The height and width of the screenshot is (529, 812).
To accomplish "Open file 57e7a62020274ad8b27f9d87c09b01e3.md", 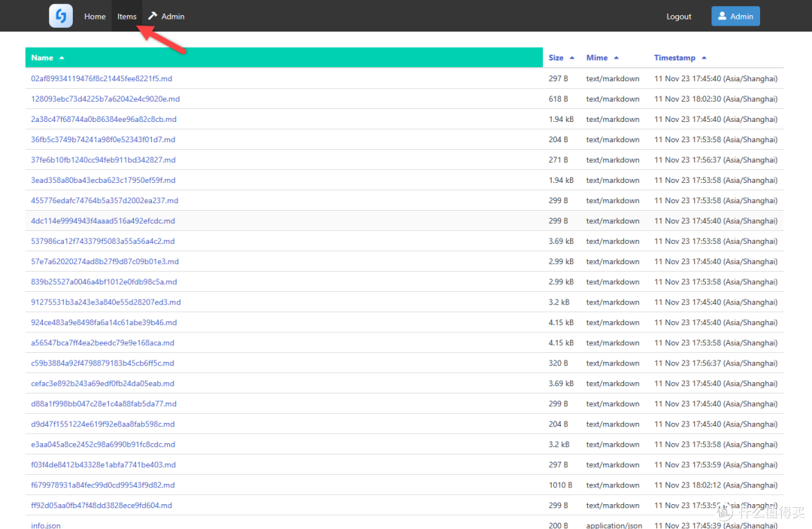I will tap(105, 261).
